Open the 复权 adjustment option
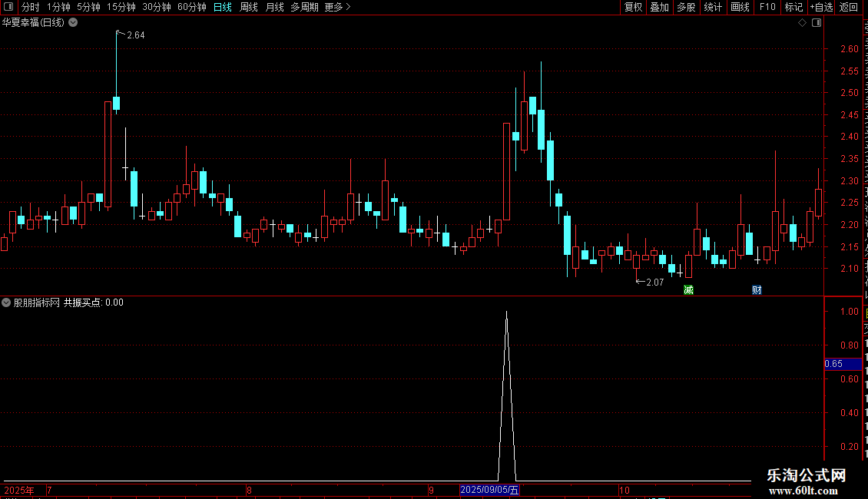This screenshot has width=868, height=499. pyautogui.click(x=633, y=7)
